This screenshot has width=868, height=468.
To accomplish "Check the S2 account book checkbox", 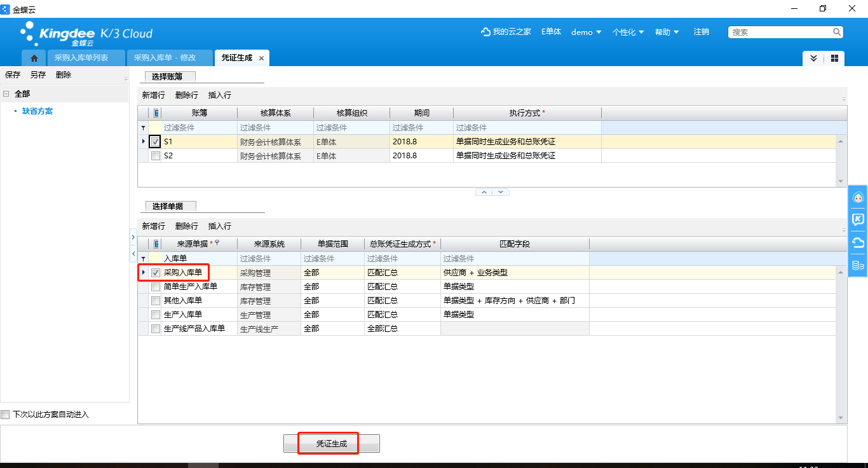I will coord(156,156).
